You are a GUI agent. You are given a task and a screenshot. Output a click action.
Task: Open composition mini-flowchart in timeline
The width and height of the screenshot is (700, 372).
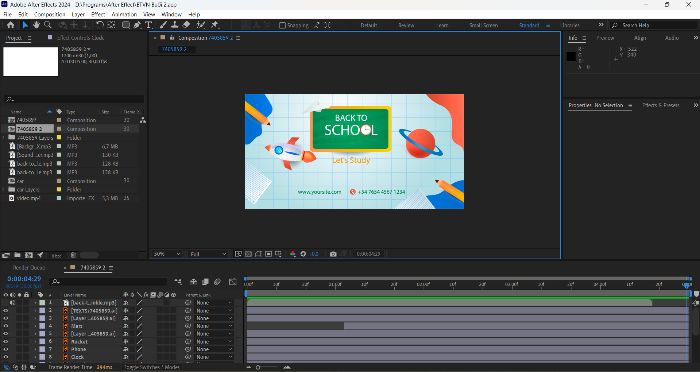click(178, 281)
